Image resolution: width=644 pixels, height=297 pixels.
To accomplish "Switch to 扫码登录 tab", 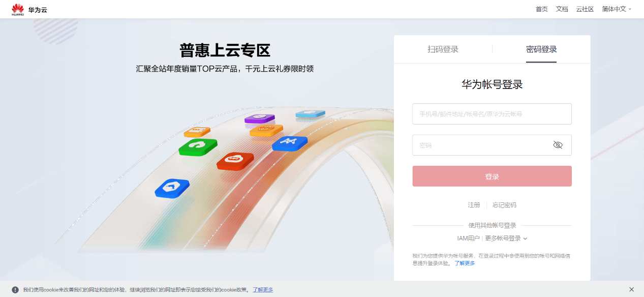I will click(x=443, y=49).
